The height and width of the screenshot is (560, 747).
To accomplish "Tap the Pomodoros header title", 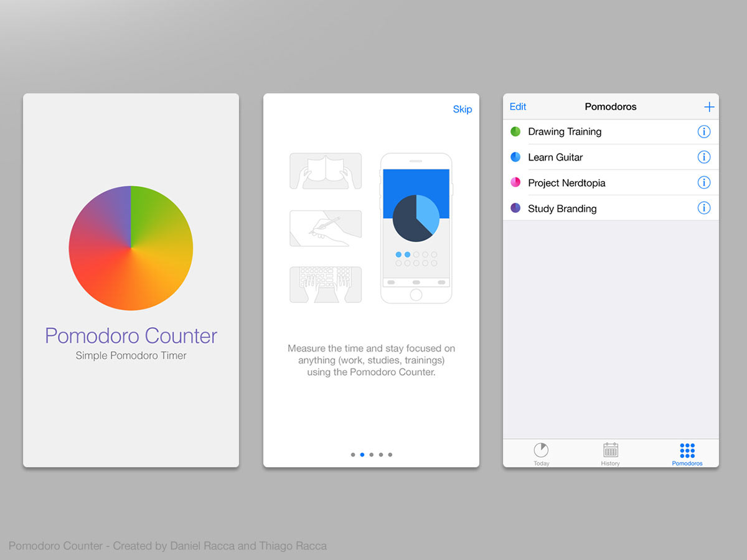I will tap(611, 107).
